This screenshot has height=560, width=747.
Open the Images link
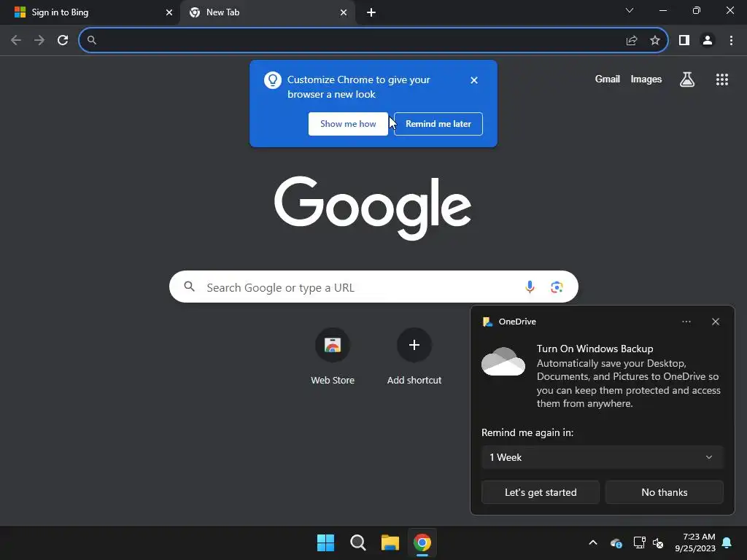click(x=646, y=79)
